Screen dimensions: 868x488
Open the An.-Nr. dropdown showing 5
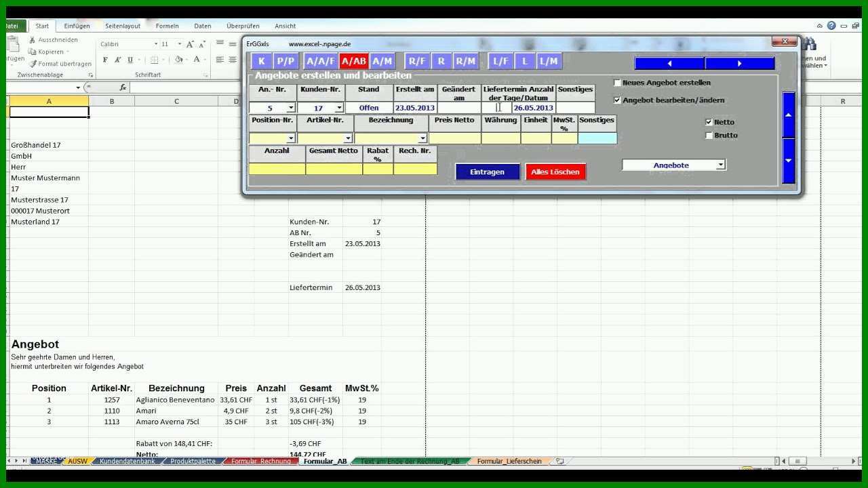coord(291,108)
